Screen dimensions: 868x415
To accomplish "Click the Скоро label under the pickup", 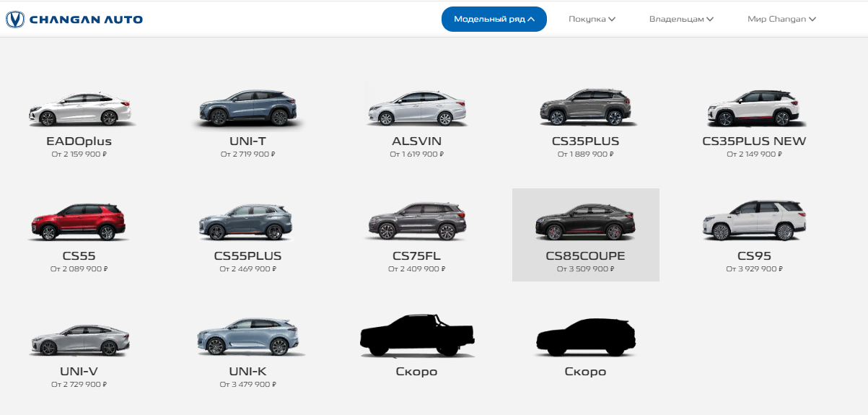I will [416, 372].
